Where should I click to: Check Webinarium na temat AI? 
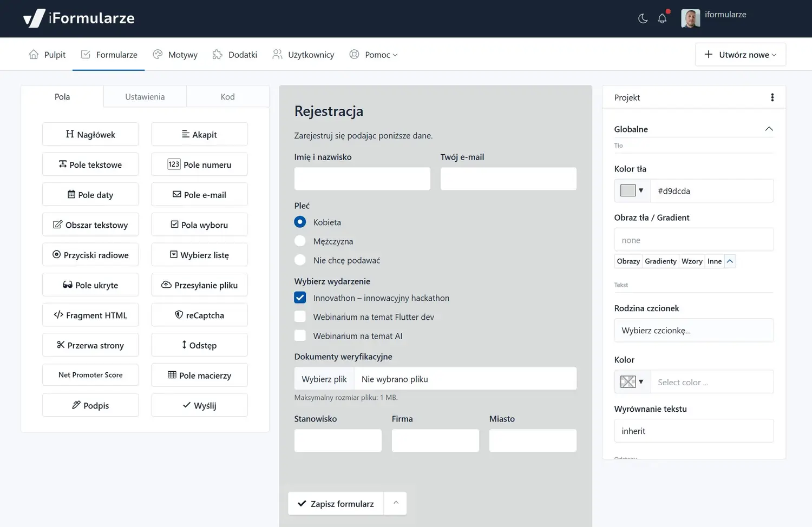[x=300, y=336]
